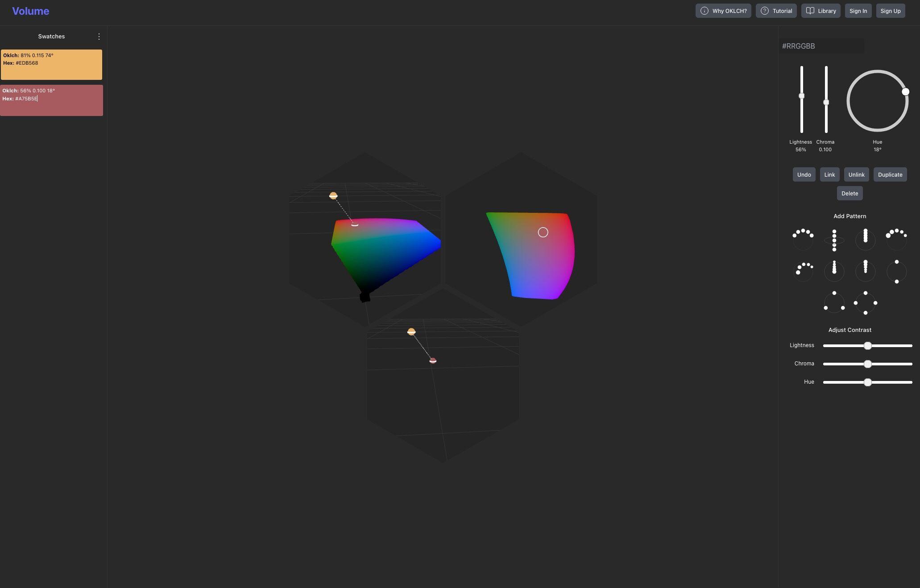
Task: Select the rose #A75B5E swatch
Action: [51, 100]
